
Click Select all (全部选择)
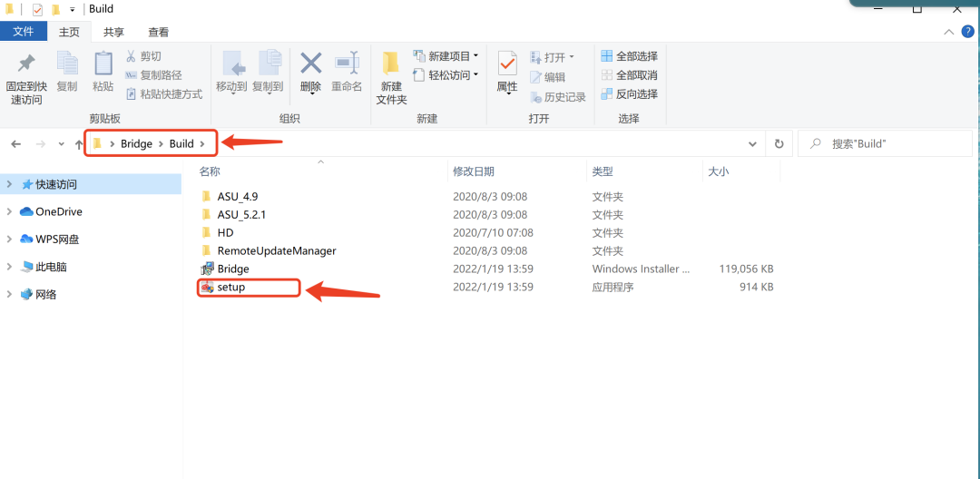point(629,56)
